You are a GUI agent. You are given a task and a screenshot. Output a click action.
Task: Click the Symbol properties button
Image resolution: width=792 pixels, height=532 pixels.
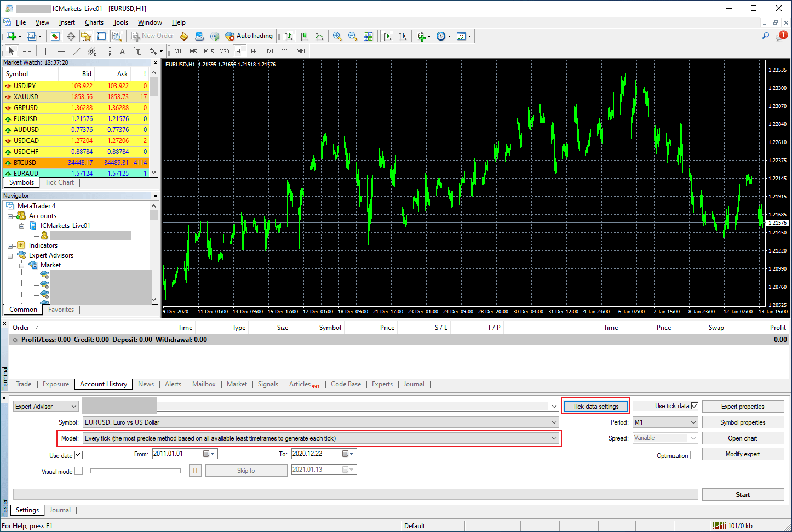(x=743, y=422)
